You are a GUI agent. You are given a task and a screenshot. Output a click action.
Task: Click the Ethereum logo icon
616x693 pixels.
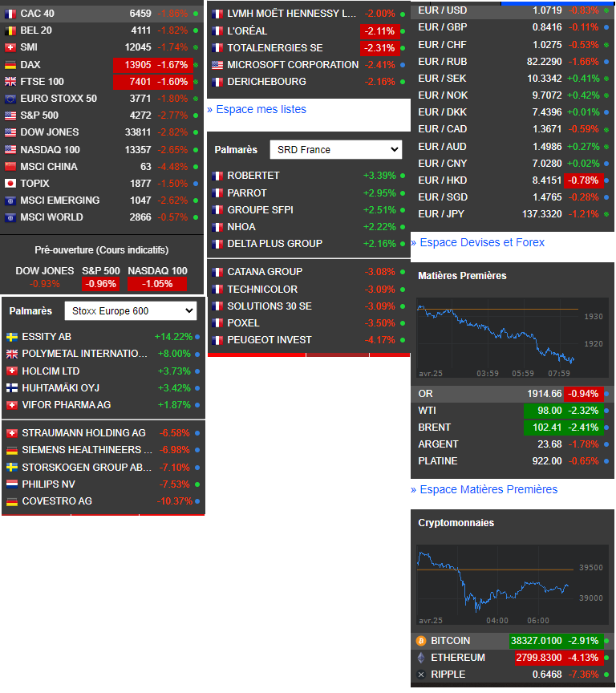421,658
